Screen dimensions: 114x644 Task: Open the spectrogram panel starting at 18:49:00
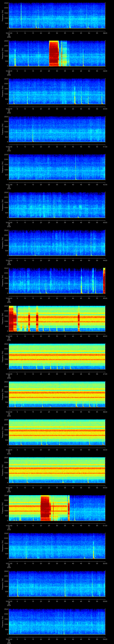click(x=57, y=470)
